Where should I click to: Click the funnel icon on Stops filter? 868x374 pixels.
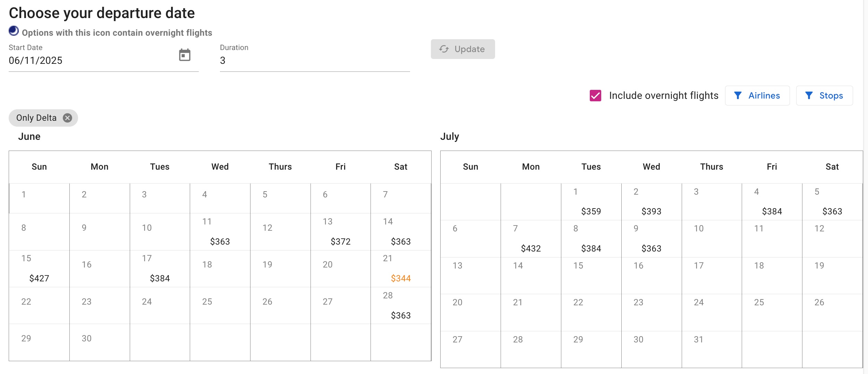[809, 95]
